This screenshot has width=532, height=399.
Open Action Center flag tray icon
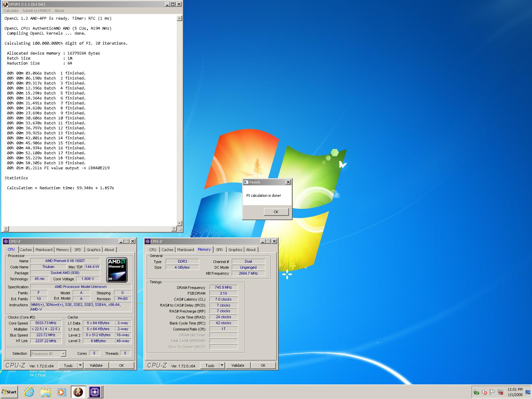coord(492,392)
